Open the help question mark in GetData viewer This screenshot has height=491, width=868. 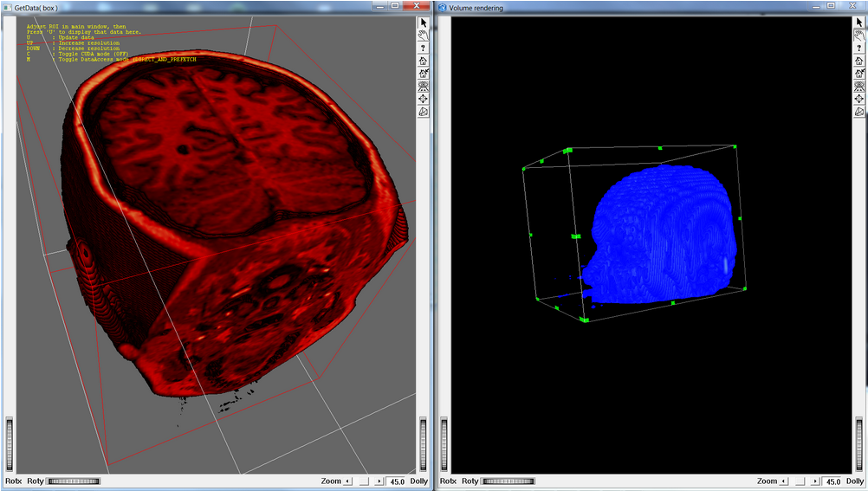pyautogui.click(x=424, y=48)
